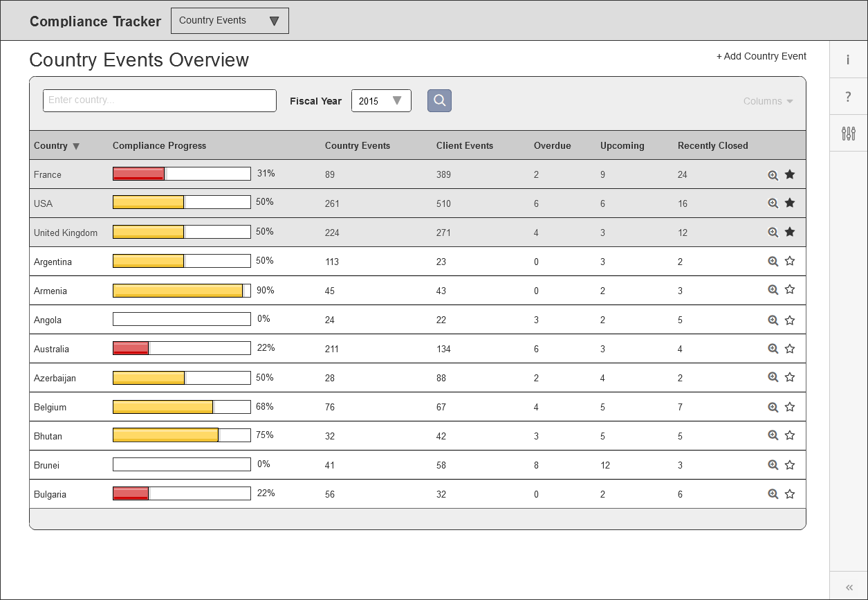868x600 pixels.
Task: Favorite Armenia with its star
Action: coord(790,289)
